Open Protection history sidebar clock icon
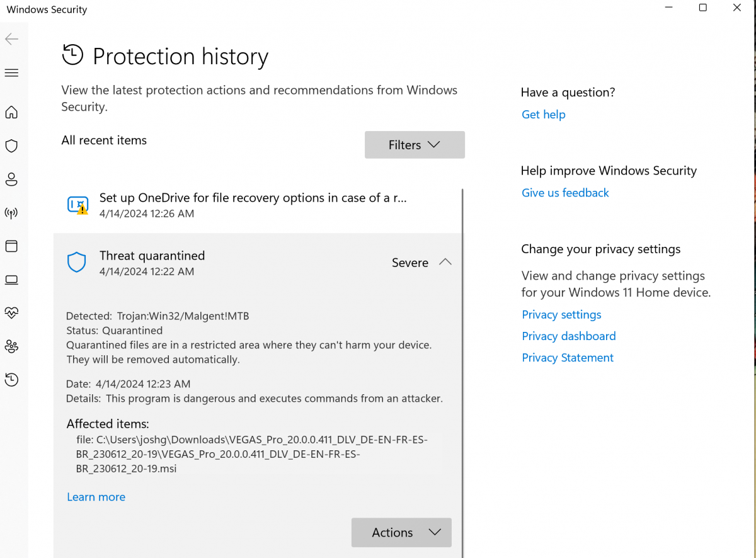This screenshot has width=756, height=558. [x=11, y=380]
